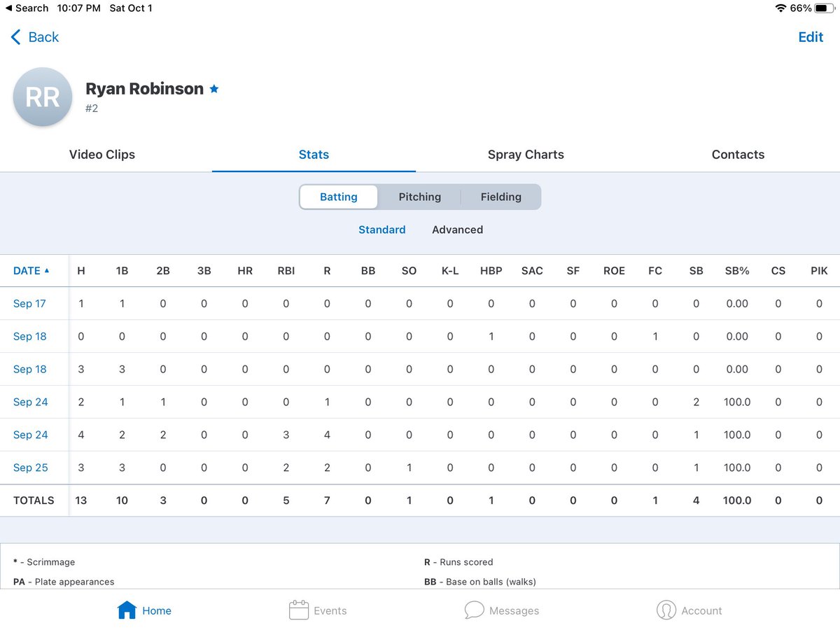Image resolution: width=840 pixels, height=630 pixels.
Task: Switch to the Video Clips tab
Action: [x=102, y=155]
